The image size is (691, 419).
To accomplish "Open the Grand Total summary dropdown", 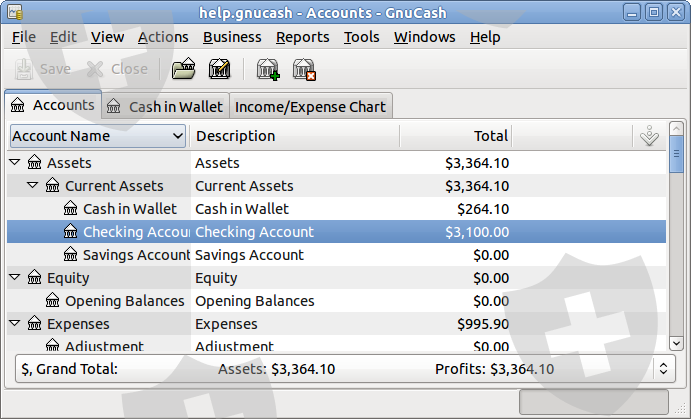I will coord(661,368).
